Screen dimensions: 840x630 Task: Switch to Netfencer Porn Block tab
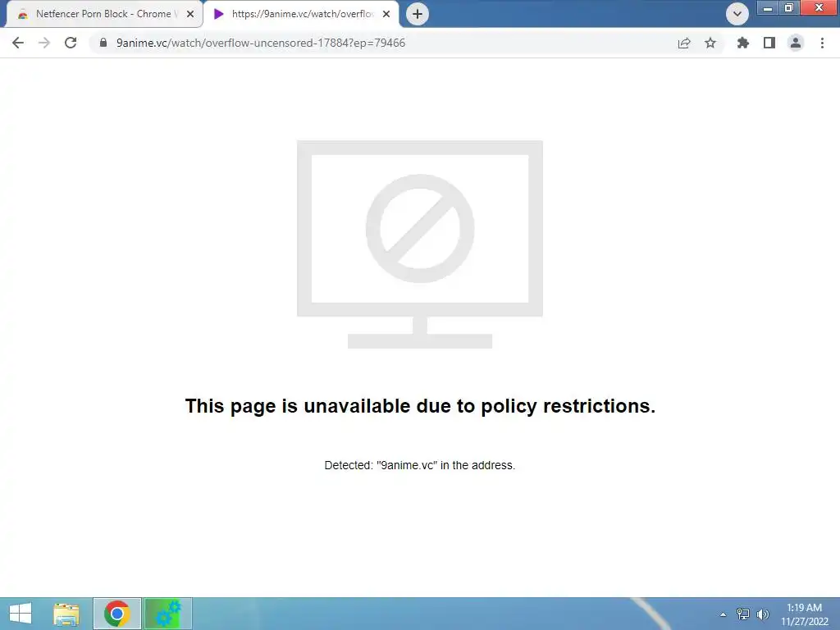click(x=103, y=14)
